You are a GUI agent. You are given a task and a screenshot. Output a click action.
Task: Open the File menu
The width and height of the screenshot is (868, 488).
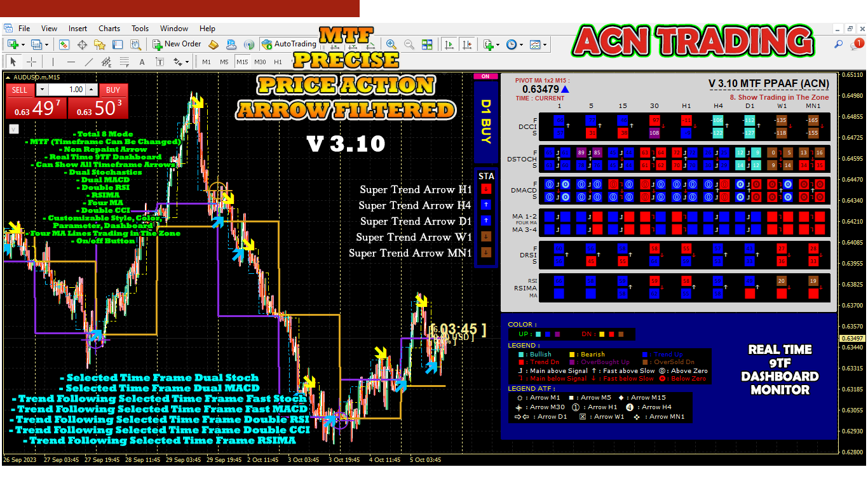(24, 29)
